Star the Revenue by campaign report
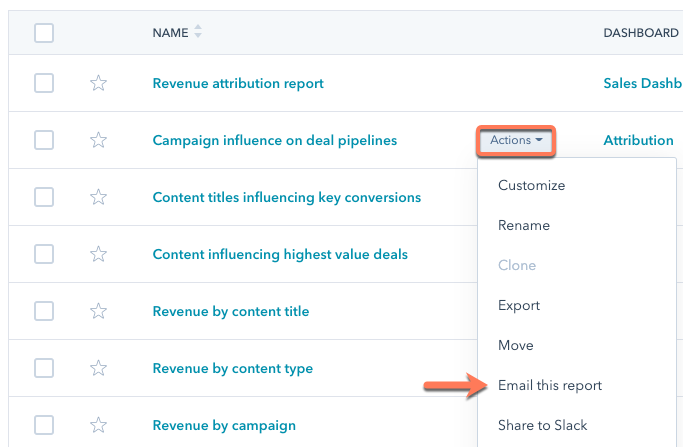 click(98, 425)
